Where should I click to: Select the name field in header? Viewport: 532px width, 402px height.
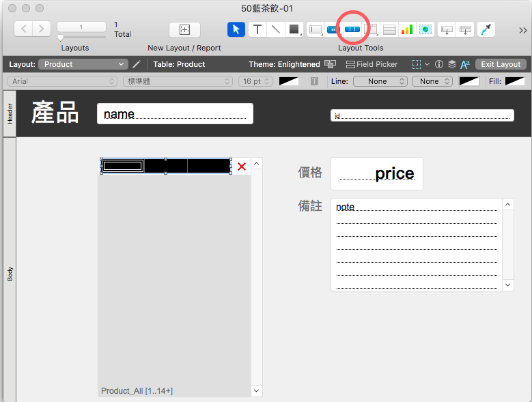(175, 113)
